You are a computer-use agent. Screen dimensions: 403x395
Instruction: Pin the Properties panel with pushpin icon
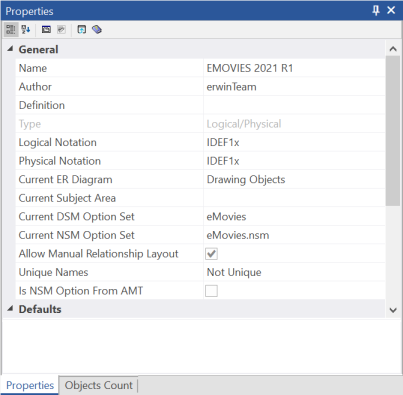click(376, 11)
